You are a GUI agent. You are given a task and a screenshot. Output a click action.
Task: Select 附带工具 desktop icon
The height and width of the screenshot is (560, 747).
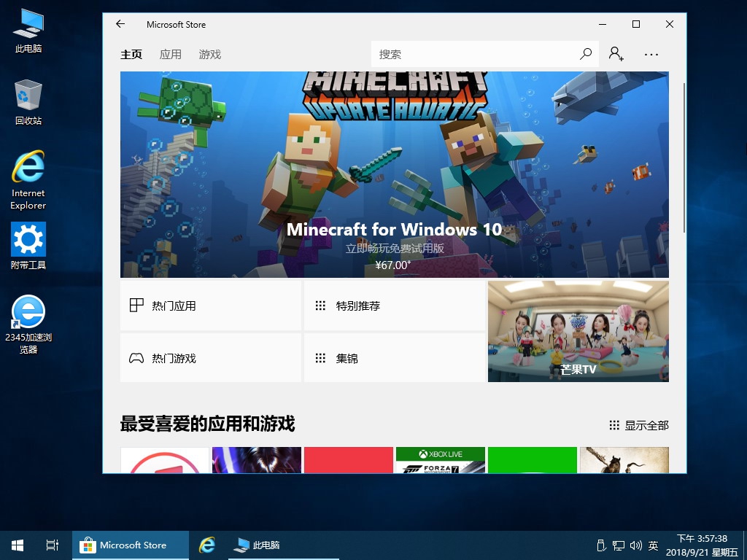pos(28,246)
